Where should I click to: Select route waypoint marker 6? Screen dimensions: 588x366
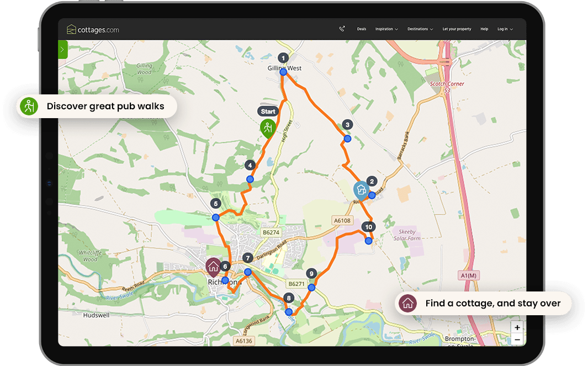point(225,267)
